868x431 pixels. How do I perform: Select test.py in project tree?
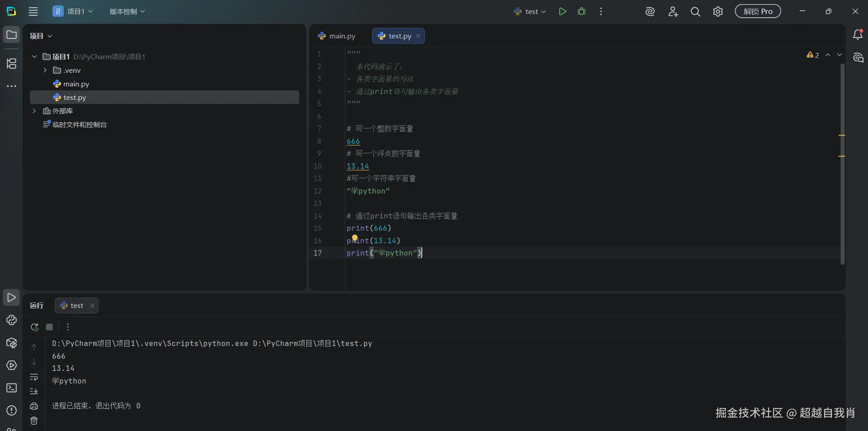point(164,97)
